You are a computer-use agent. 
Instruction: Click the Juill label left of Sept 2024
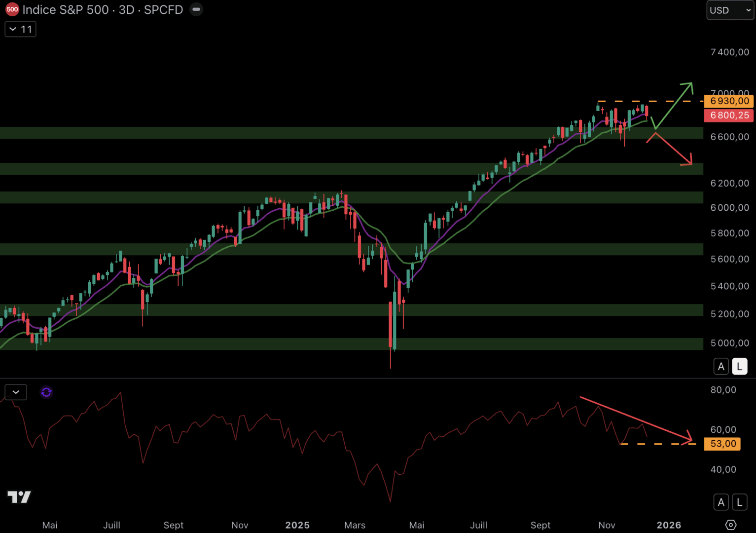[x=111, y=525]
